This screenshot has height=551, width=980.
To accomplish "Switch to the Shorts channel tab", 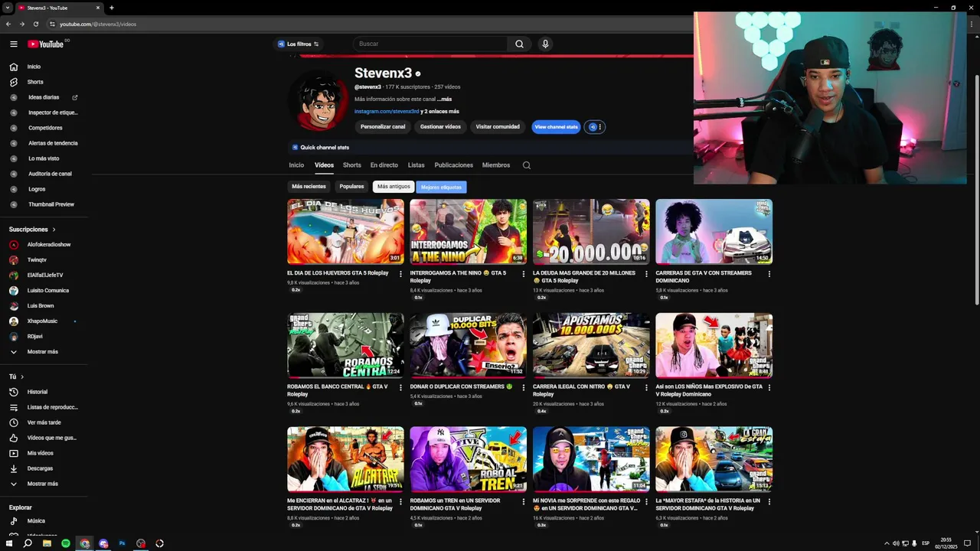I will [x=352, y=165].
